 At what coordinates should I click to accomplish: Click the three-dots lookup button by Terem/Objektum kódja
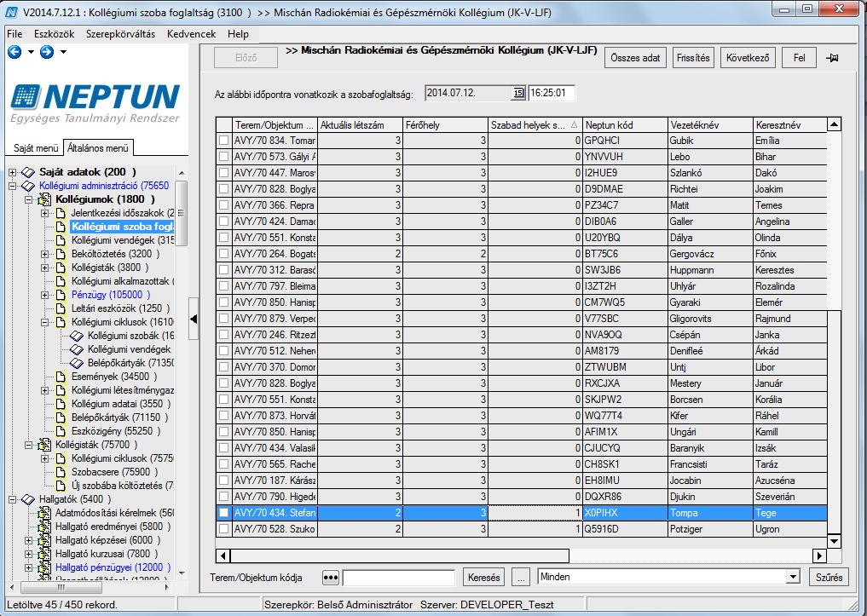tap(330, 578)
